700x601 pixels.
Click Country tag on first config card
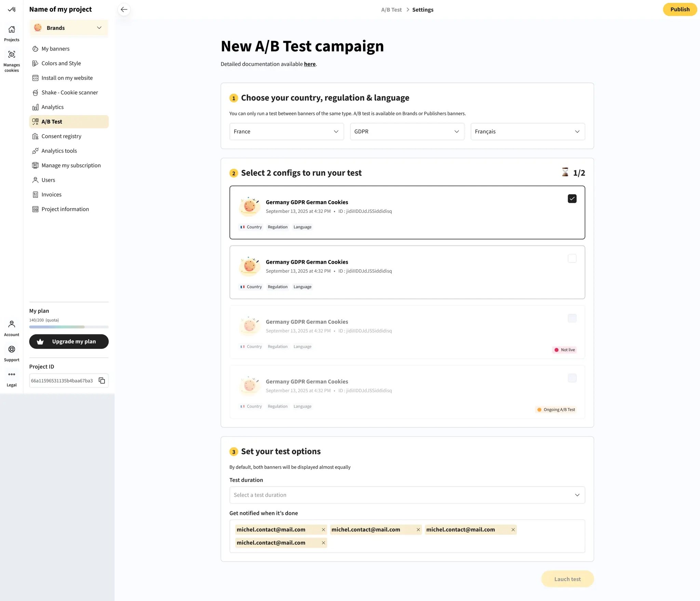(251, 227)
